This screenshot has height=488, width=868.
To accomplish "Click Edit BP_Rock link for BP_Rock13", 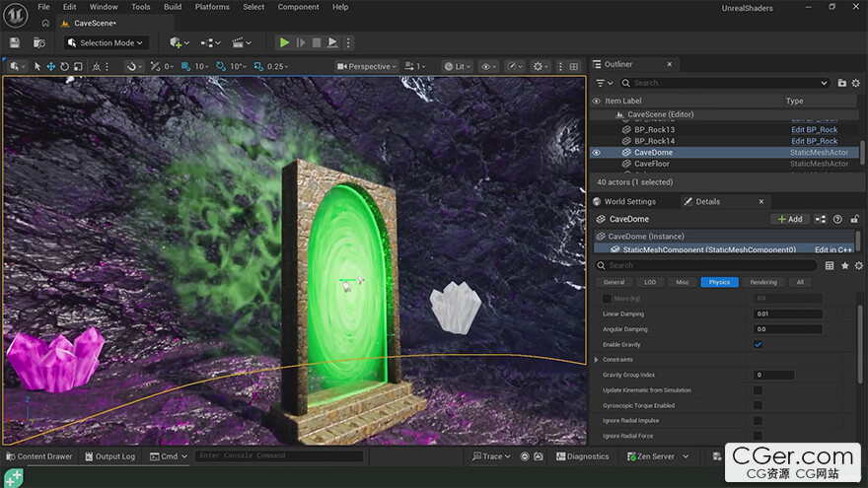I will click(x=814, y=129).
